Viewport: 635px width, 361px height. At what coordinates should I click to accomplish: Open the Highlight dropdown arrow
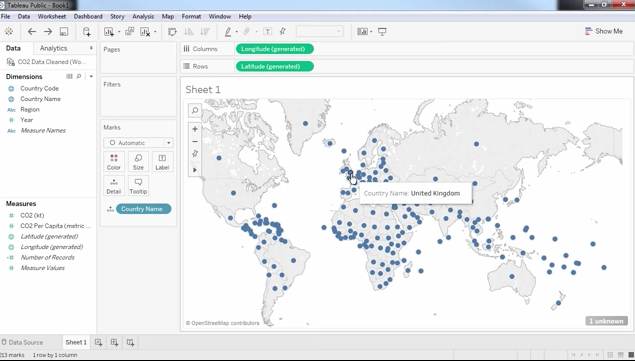pyautogui.click(x=237, y=32)
